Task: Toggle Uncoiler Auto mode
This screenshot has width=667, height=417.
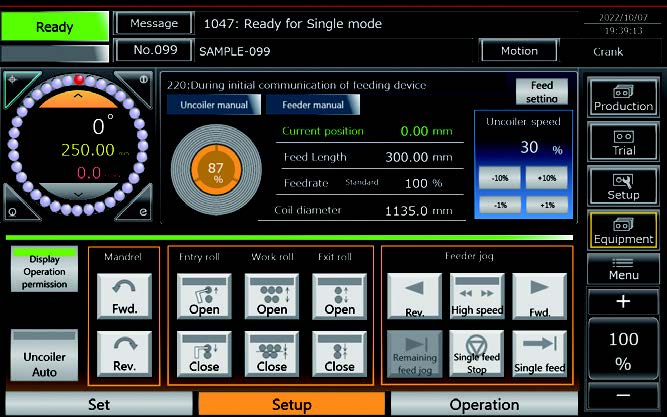Action: (44, 356)
